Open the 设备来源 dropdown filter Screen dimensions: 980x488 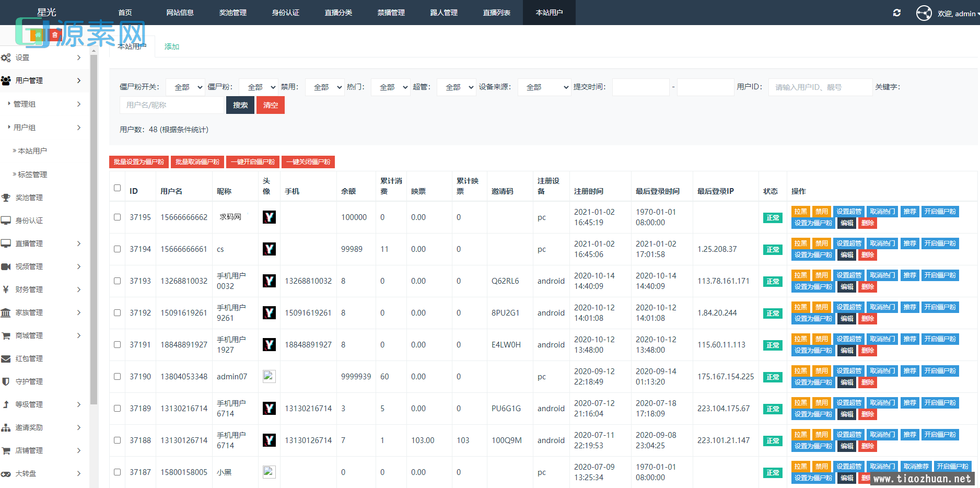coord(544,87)
